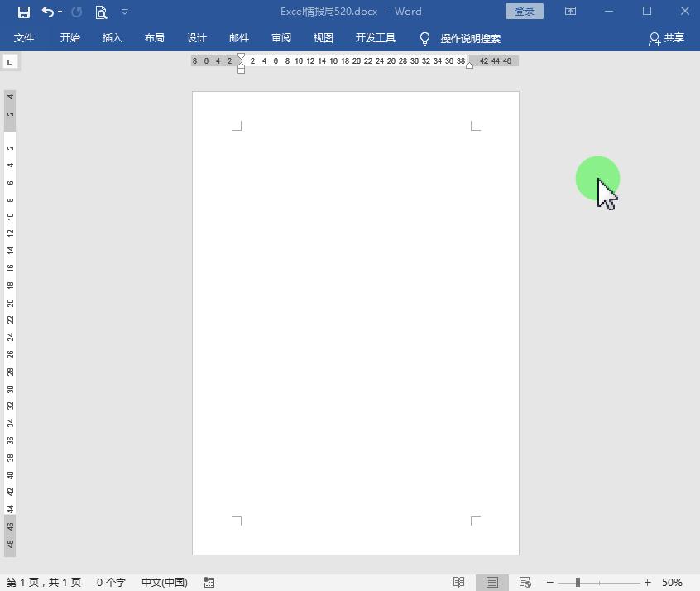This screenshot has height=591, width=700.
Task: Click the 文件 menu
Action: coord(25,38)
